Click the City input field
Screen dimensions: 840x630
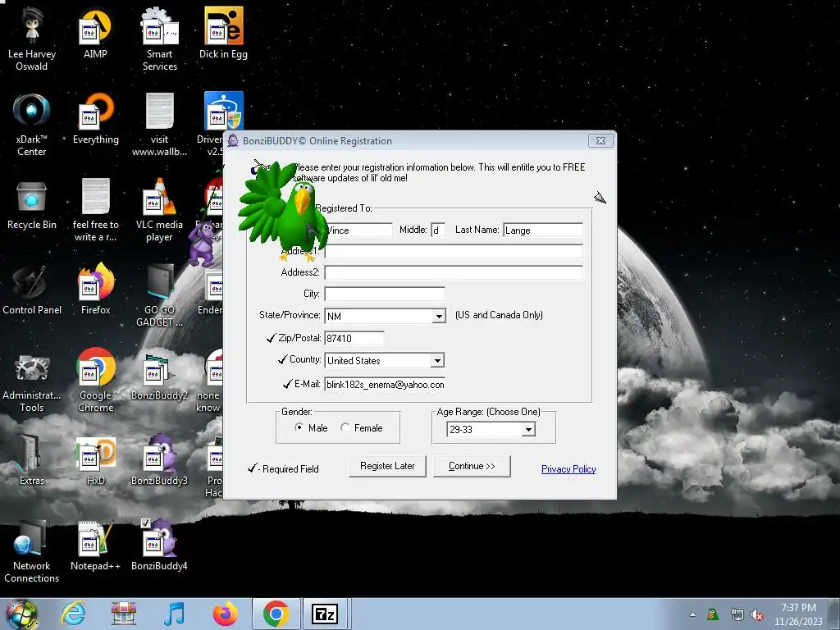tap(385, 294)
